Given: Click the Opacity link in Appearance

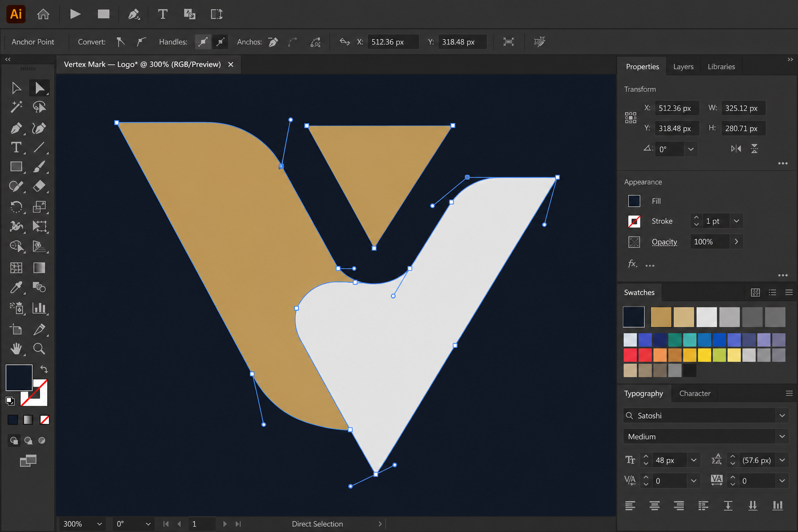Looking at the screenshot, I should (664, 242).
